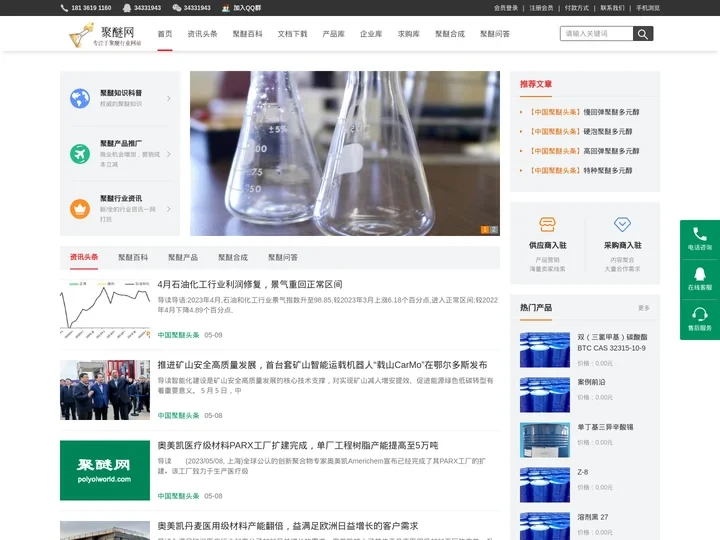Click the 聚醚网 site logo

pos(106,35)
